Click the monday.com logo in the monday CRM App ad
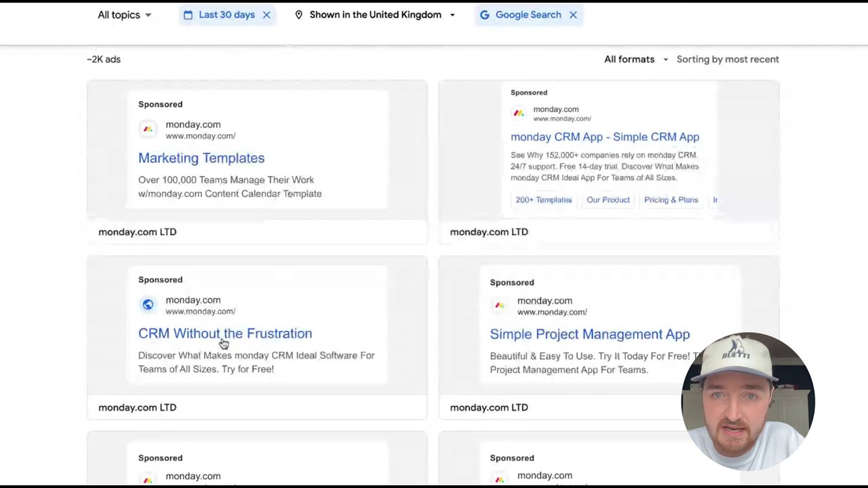This screenshot has height=488, width=868. (519, 113)
